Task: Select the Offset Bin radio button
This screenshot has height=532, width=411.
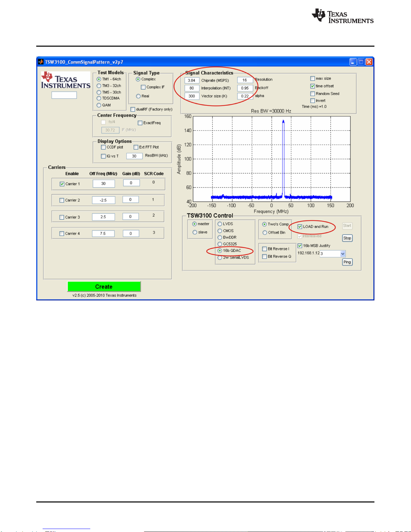Action: tap(265, 233)
